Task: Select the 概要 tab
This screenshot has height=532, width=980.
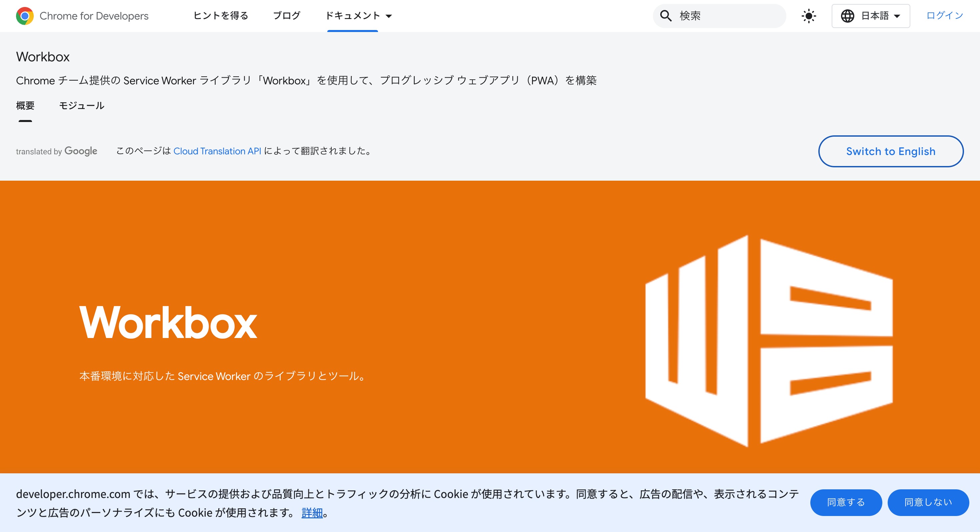Action: point(25,105)
